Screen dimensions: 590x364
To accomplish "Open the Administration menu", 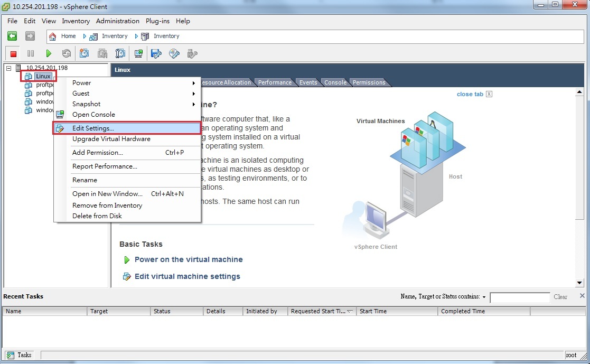I will (x=117, y=21).
